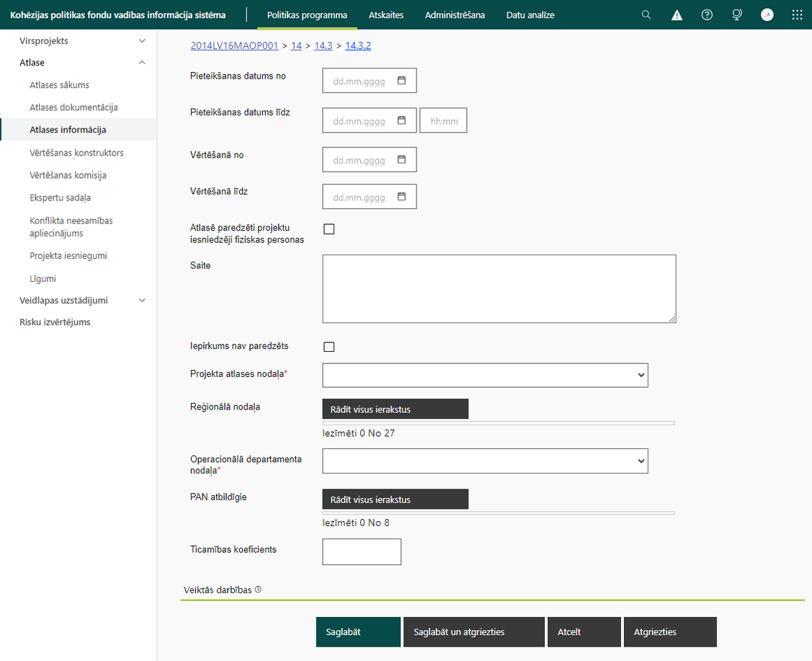
Task: Click the Saglabāt button
Action: 358,632
